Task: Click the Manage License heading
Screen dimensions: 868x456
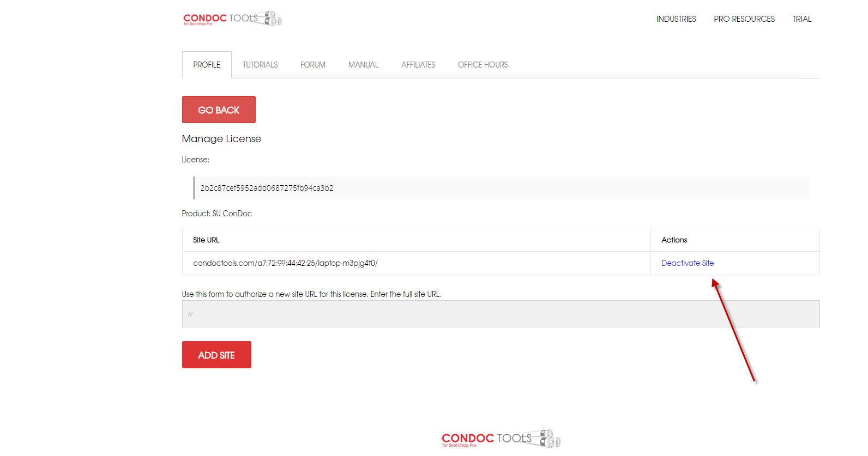Action: [221, 139]
